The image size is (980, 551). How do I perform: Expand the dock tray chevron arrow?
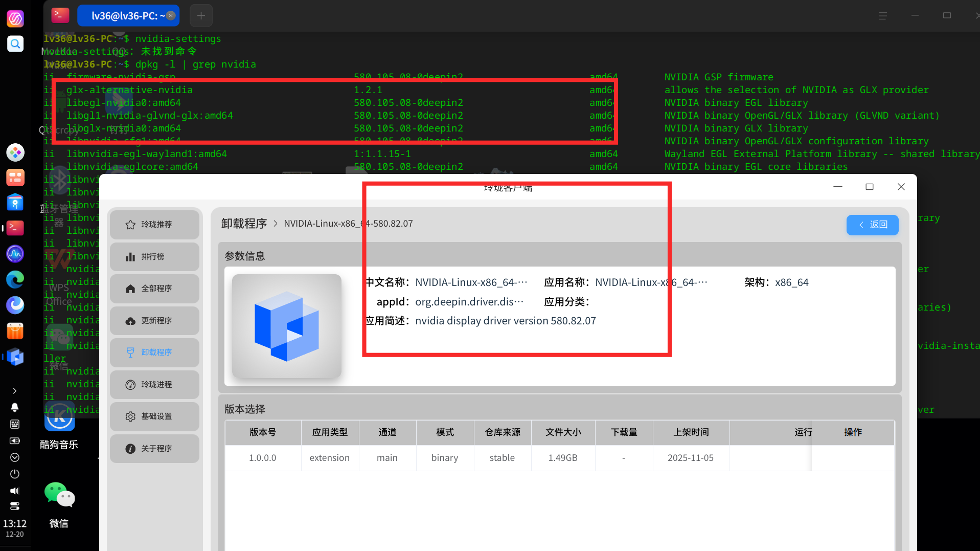(15, 391)
